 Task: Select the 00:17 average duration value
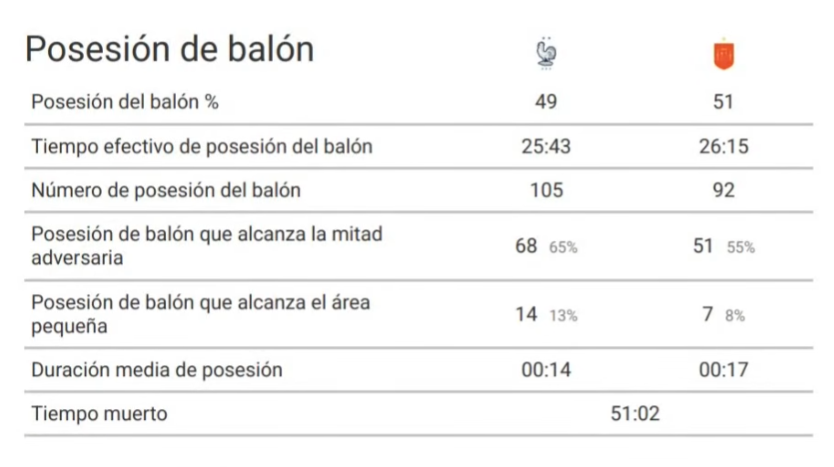click(723, 370)
